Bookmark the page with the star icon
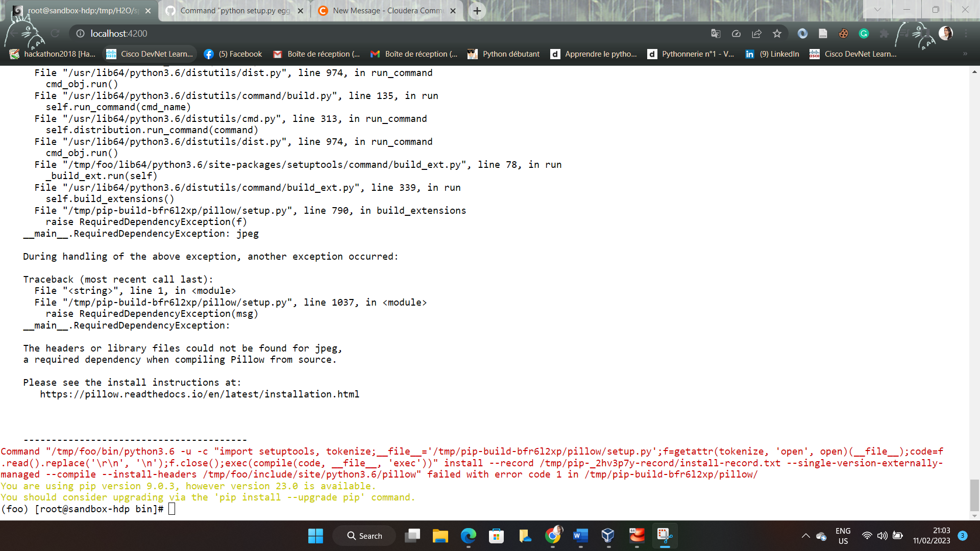Screen dimensions: 980x551 [x=777, y=33]
